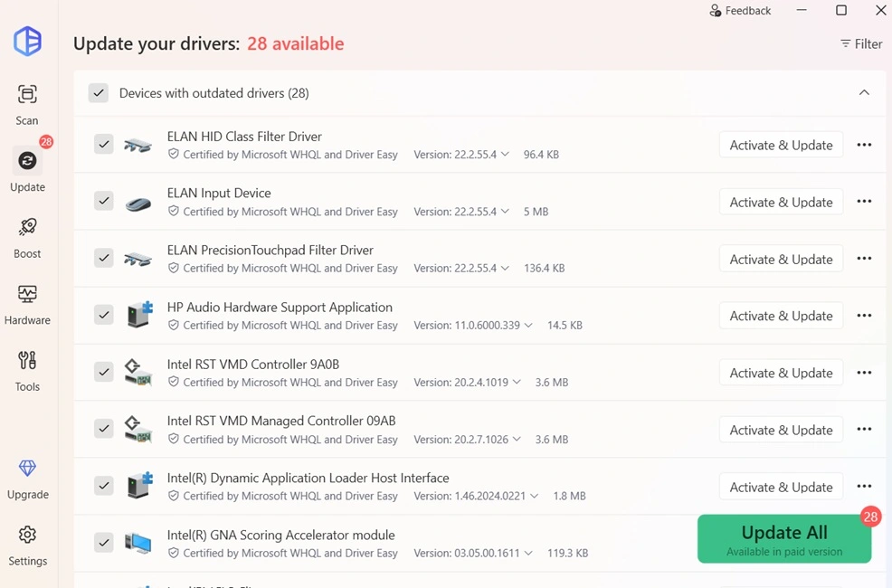Image resolution: width=892 pixels, height=588 pixels.
Task: Activate & Update Intel RST VMD Controller 9A0B
Action: pyautogui.click(x=781, y=373)
